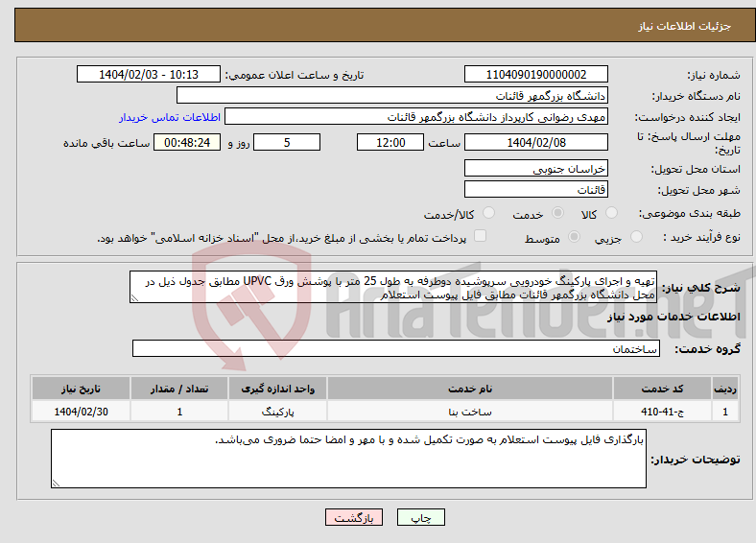756x543 pixels.
Task: Click the need date cell 1404/02/30
Action: (81, 412)
